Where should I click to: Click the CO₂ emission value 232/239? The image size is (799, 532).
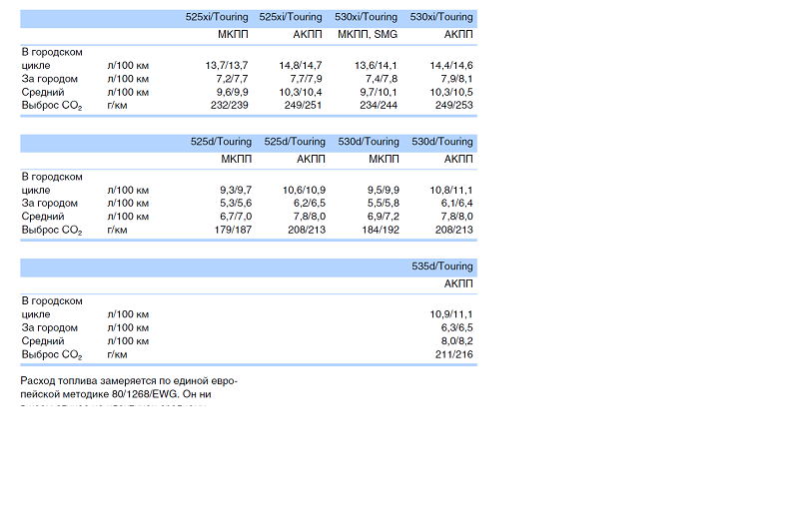229,105
